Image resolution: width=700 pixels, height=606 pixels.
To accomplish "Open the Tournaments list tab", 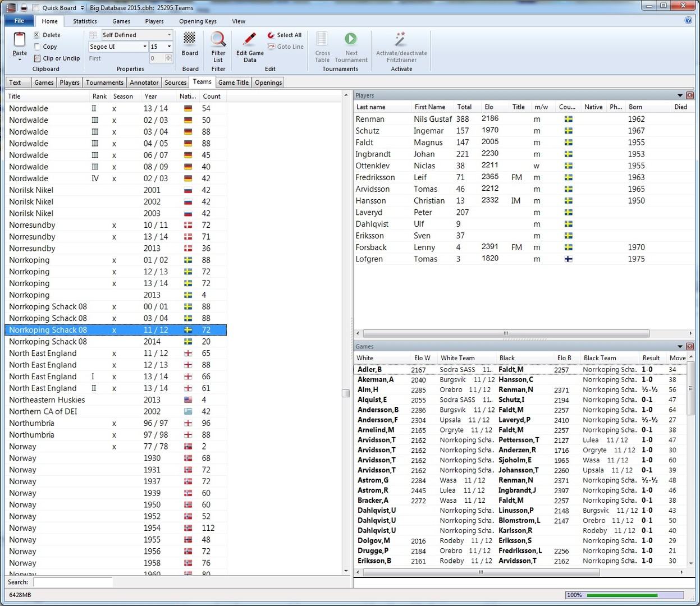I will [x=104, y=82].
